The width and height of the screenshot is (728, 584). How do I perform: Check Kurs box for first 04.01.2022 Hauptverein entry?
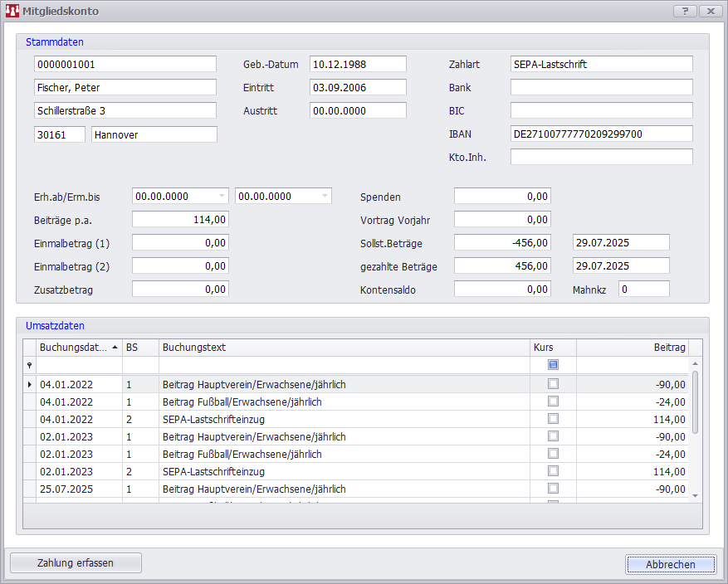[x=553, y=384]
